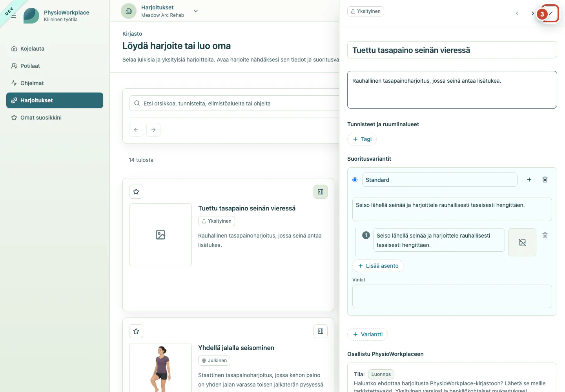
Task: Click the exercise title field in panel
Action: tap(452, 50)
